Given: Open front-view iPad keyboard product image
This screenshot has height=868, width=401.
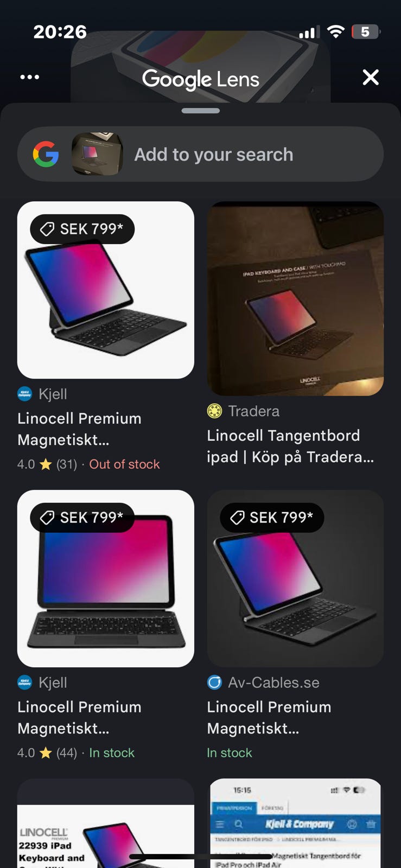Looking at the screenshot, I should click(106, 579).
